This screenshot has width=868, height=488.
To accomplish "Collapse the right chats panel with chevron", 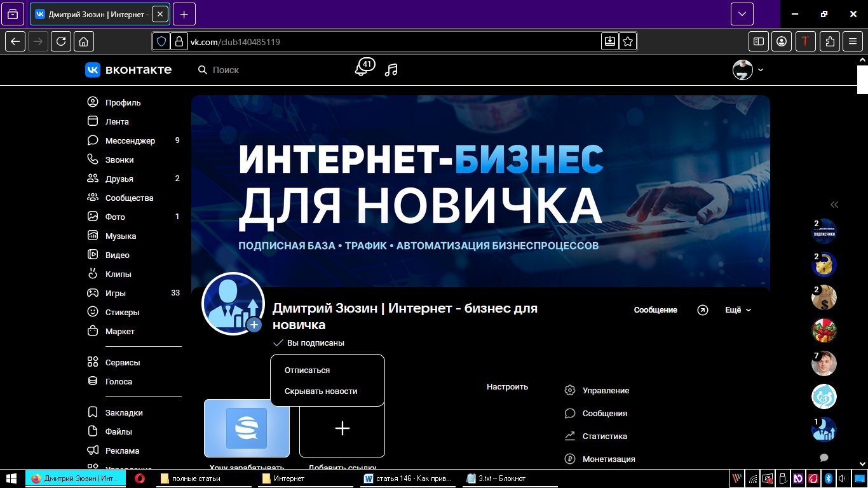I will pyautogui.click(x=834, y=204).
